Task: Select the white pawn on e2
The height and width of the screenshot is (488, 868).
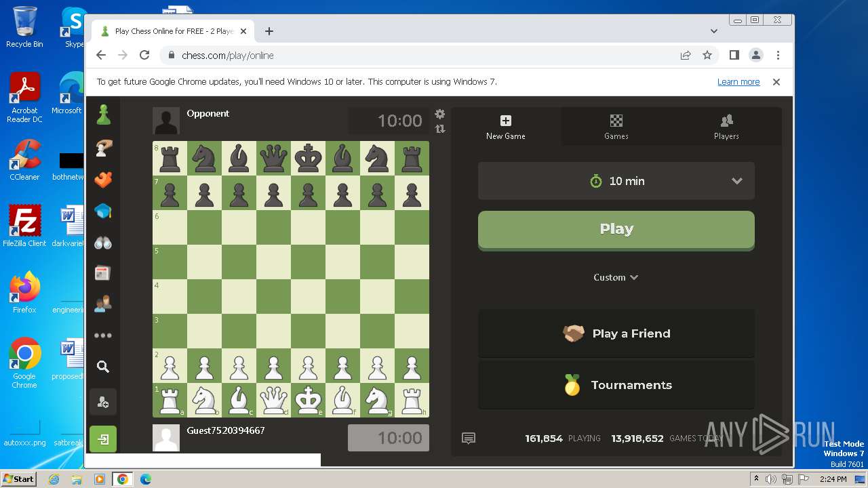Action: pyautogui.click(x=308, y=365)
